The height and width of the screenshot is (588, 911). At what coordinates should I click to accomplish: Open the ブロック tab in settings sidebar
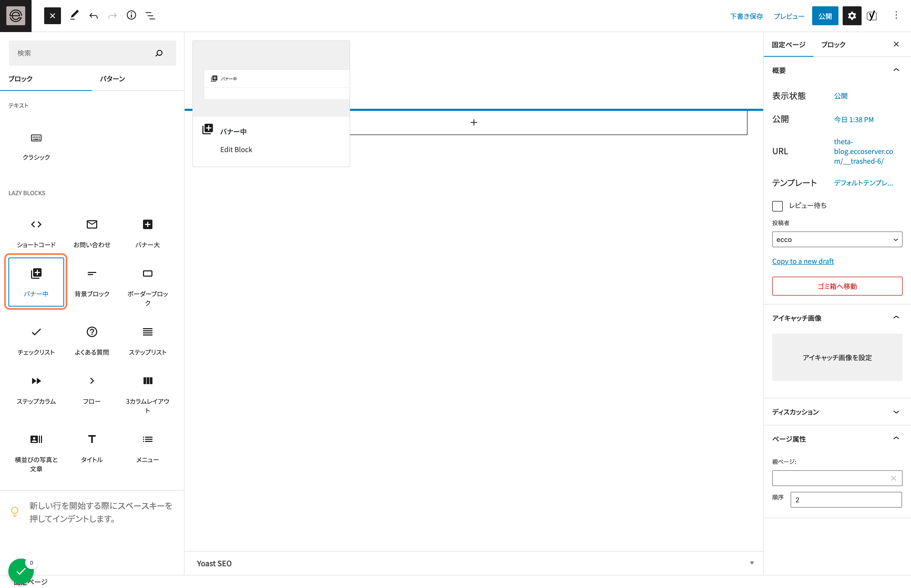pos(833,45)
